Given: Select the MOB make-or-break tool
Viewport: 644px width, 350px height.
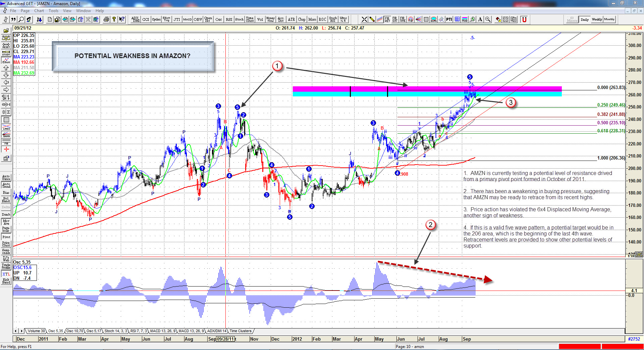Looking at the screenshot, I should (465, 19).
